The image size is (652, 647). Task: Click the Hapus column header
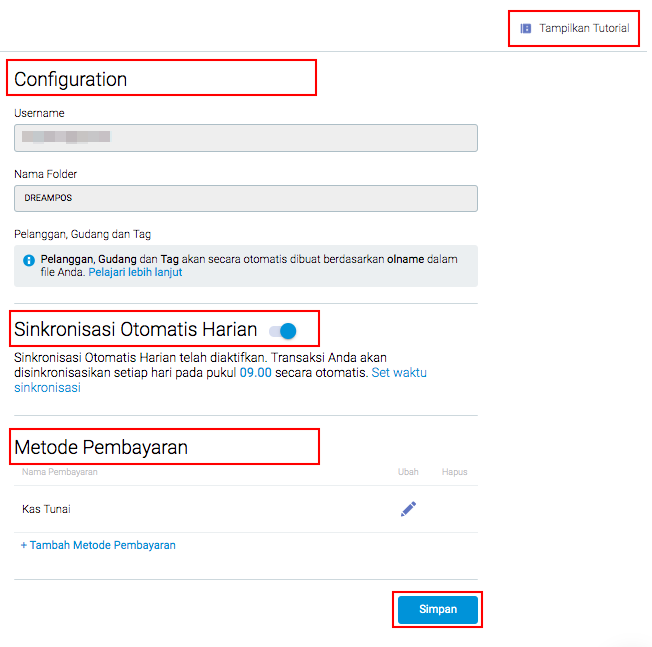tap(454, 472)
